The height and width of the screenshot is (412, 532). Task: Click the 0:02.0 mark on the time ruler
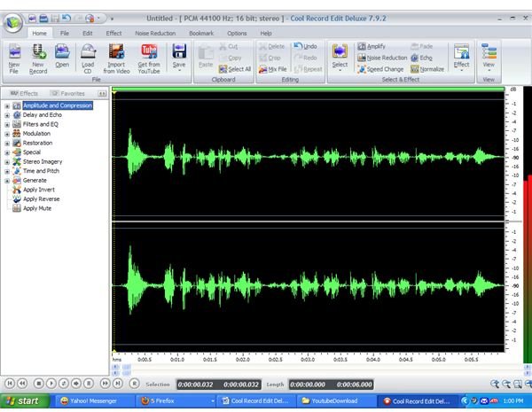point(243,360)
